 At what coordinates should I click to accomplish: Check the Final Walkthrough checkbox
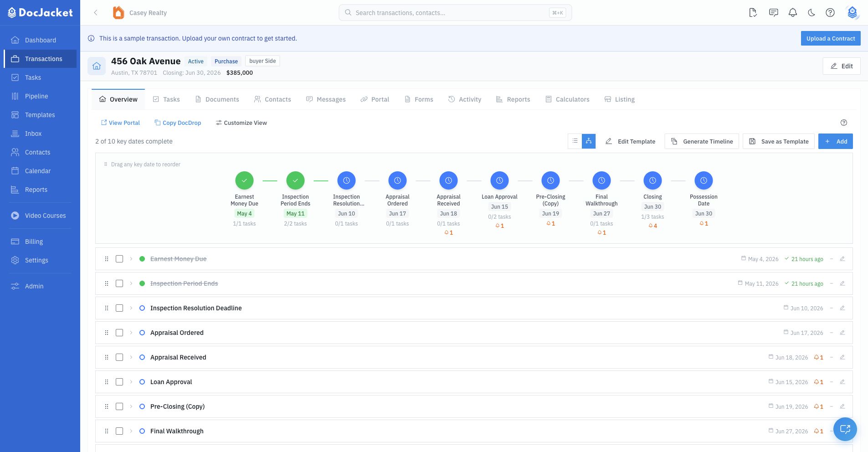pos(119,431)
